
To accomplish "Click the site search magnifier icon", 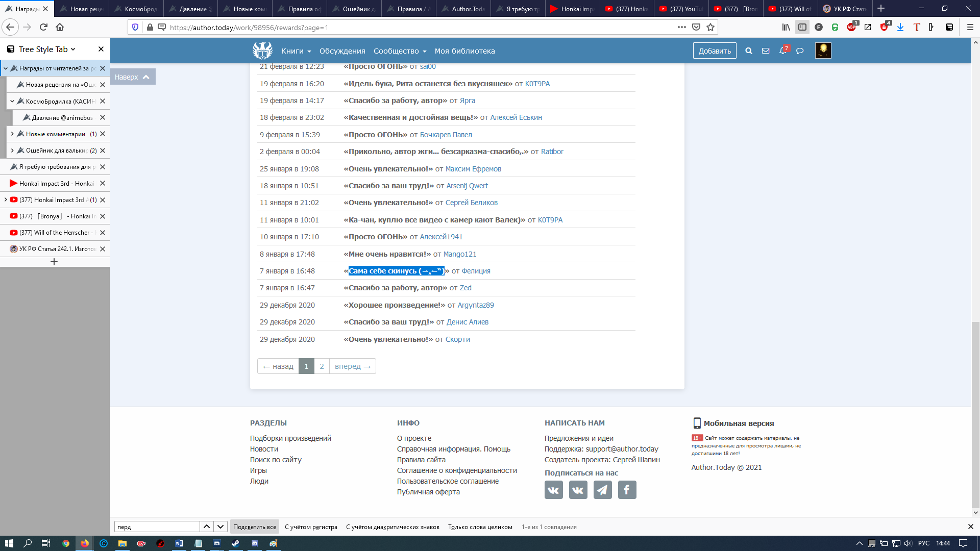I will pos(749,51).
